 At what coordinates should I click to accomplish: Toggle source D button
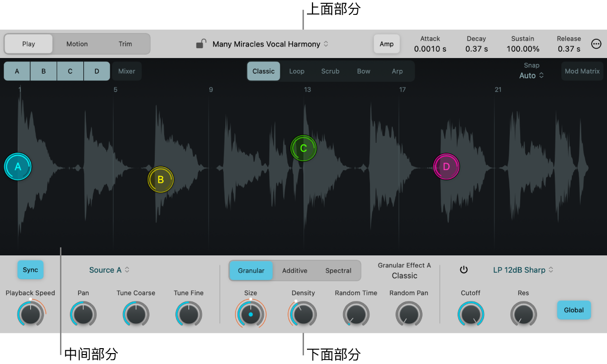(x=97, y=71)
